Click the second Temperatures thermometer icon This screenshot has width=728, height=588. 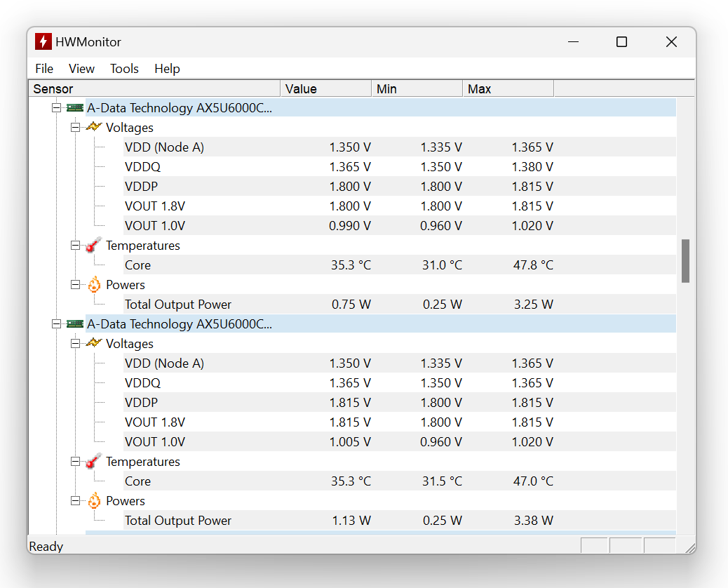93,462
